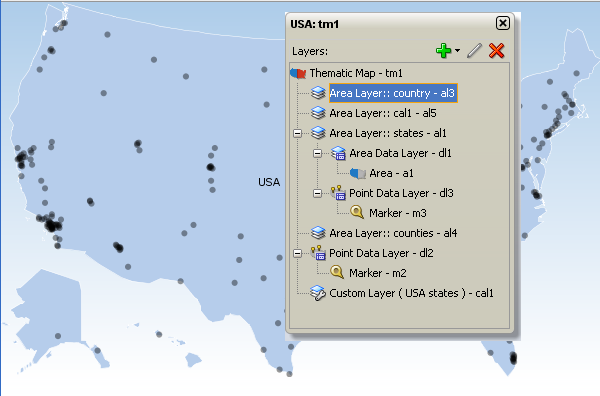Click the USA label on the map
The image size is (600, 396).
(x=269, y=182)
